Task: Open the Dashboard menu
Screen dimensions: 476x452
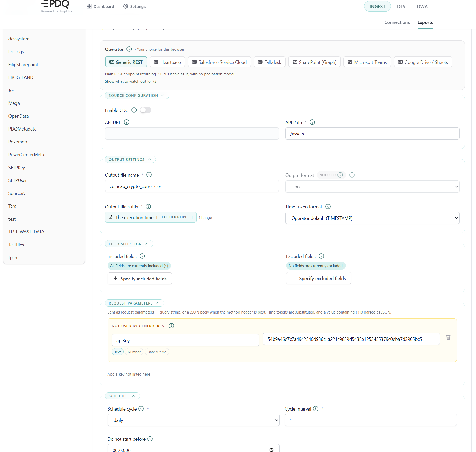Action: 100,6
